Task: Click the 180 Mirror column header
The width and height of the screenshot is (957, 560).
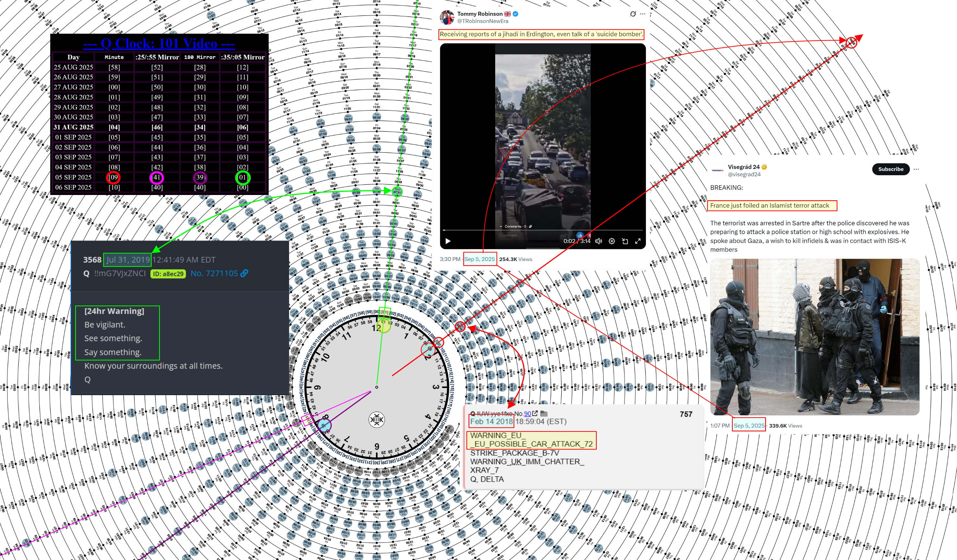Action: [200, 57]
